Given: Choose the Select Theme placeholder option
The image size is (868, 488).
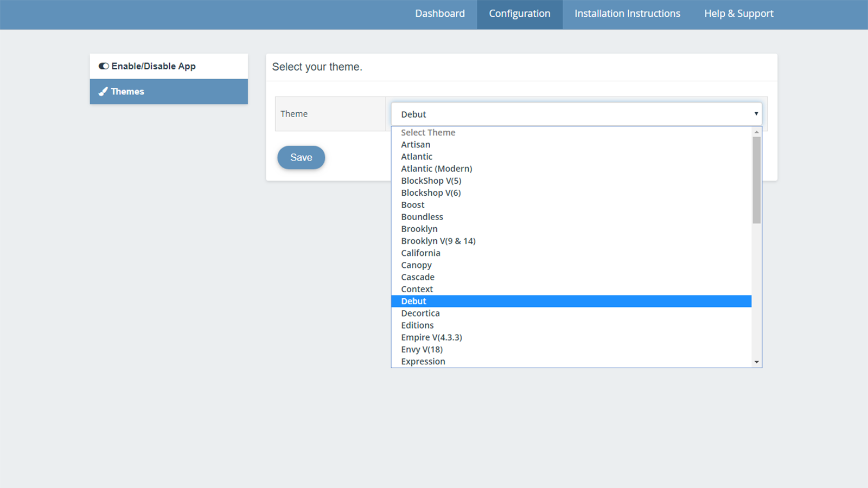Looking at the screenshot, I should 571,132.
